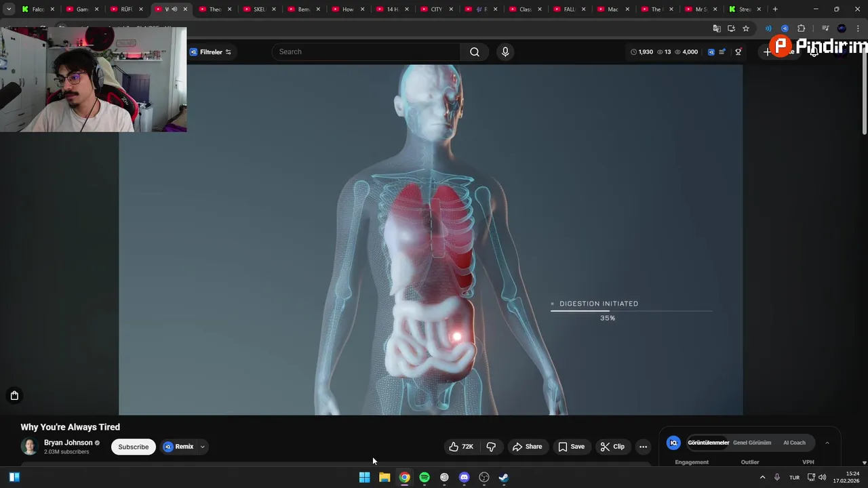Click the Engagement column label
The width and height of the screenshot is (868, 488).
(692, 462)
